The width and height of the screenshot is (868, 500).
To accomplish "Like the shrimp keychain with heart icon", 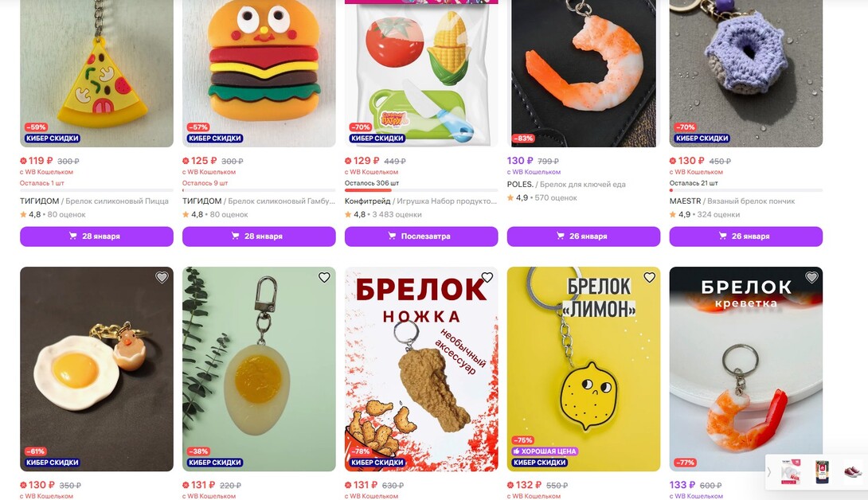I will point(811,277).
